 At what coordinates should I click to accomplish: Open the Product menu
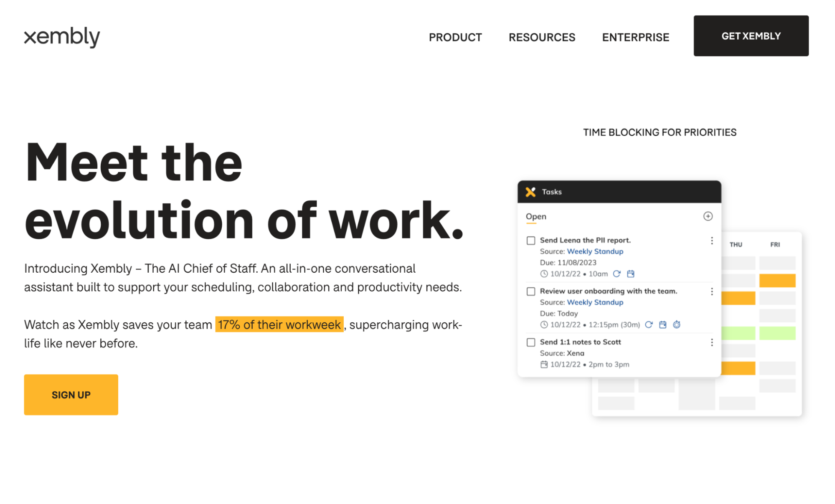455,37
